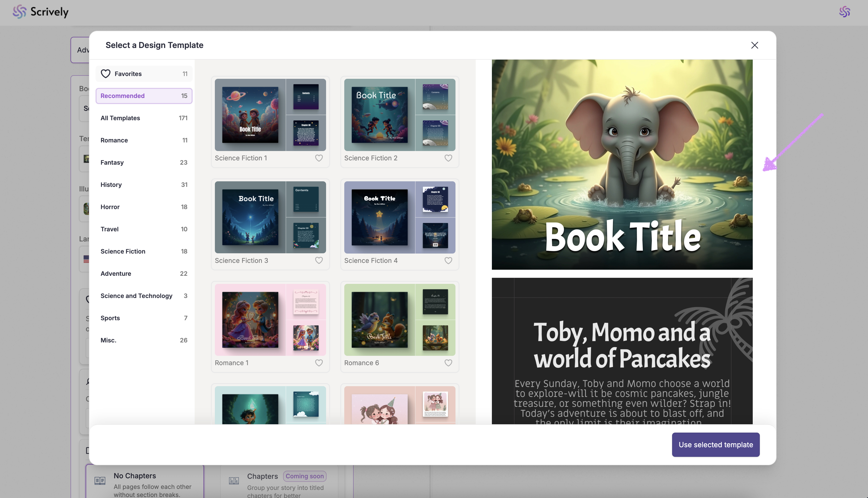Image resolution: width=868 pixels, height=498 pixels.
Task: Click heart icon for Science Fiction 3
Action: coord(319,260)
